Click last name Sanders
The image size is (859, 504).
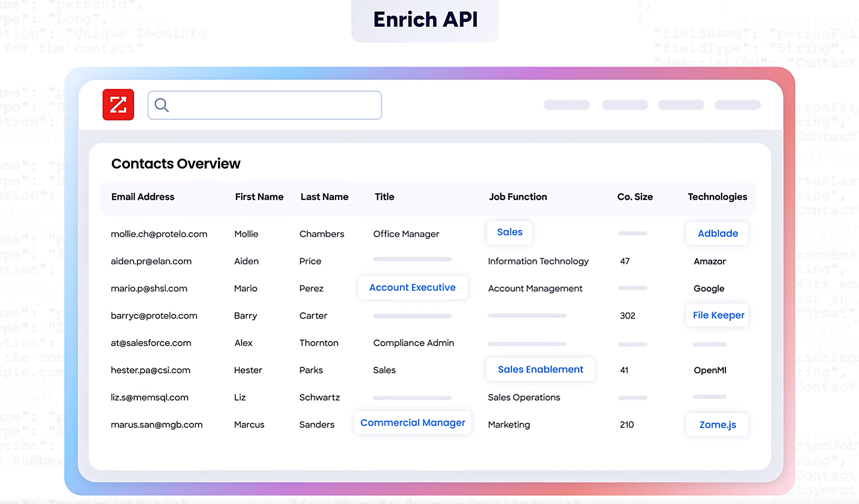point(317,425)
